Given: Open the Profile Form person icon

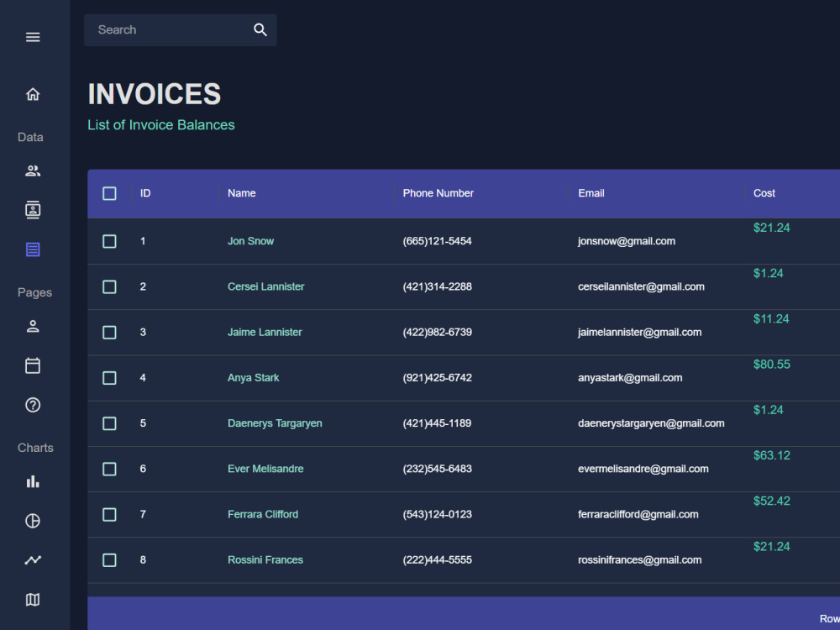Looking at the screenshot, I should 33,326.
